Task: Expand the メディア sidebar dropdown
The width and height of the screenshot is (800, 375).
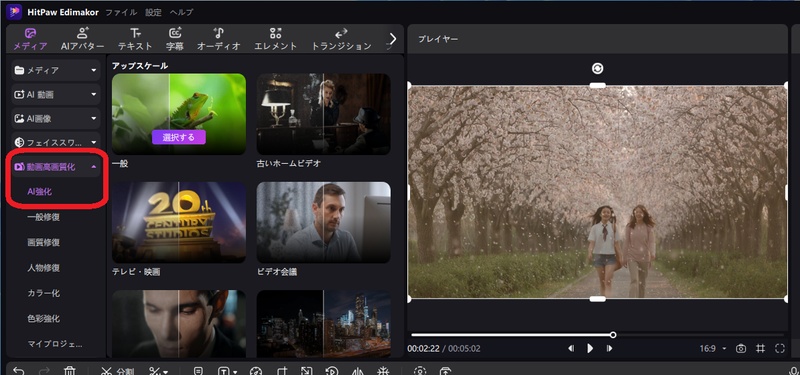Action: tap(56, 70)
